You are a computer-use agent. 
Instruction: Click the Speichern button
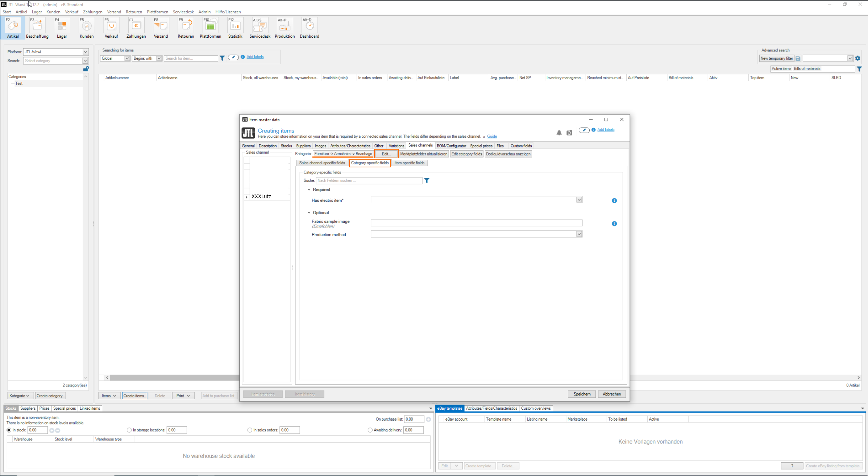coord(582,394)
